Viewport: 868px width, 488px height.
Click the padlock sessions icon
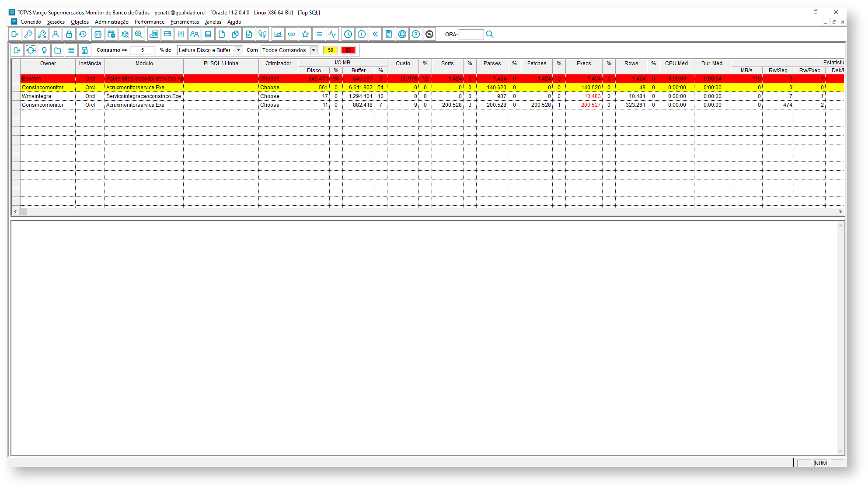click(69, 34)
